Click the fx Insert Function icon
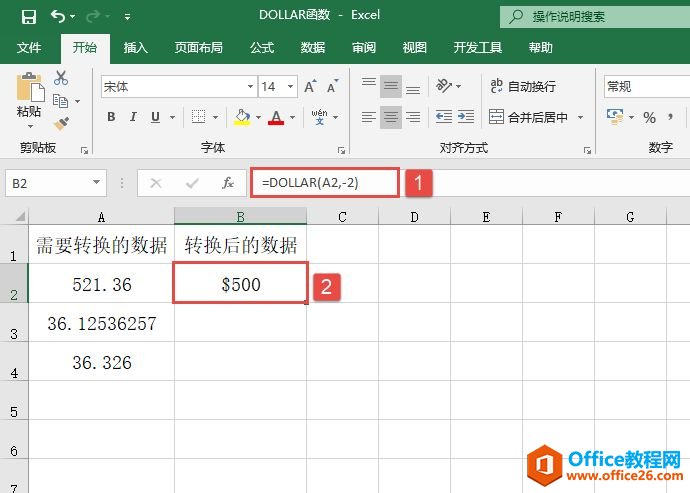This screenshot has height=493, width=690. click(x=228, y=183)
